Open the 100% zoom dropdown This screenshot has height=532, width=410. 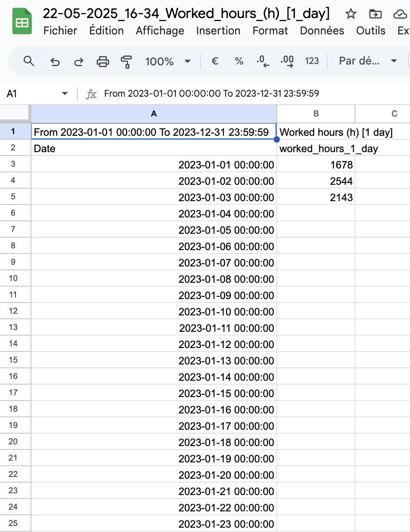168,61
